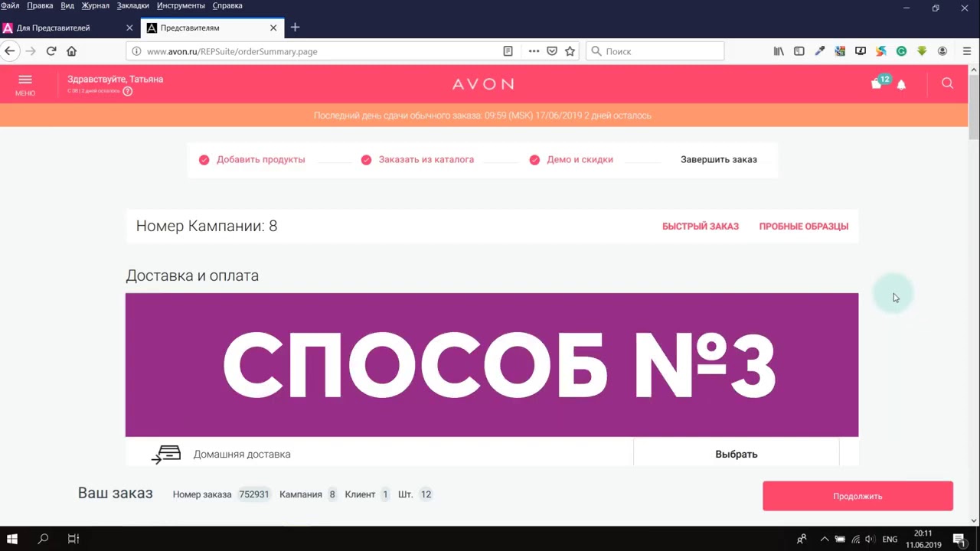Activate eyedropper color picker extension
The height and width of the screenshot is (551, 980).
[820, 51]
